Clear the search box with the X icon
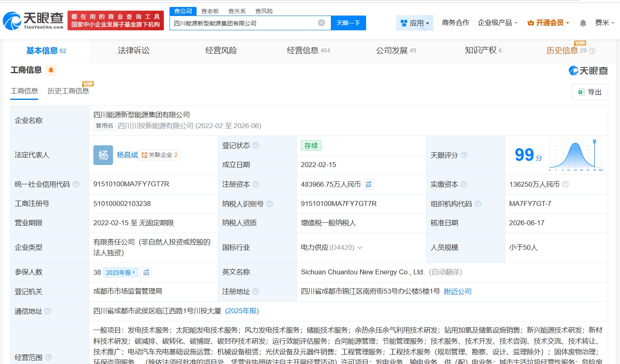 [x=321, y=23]
